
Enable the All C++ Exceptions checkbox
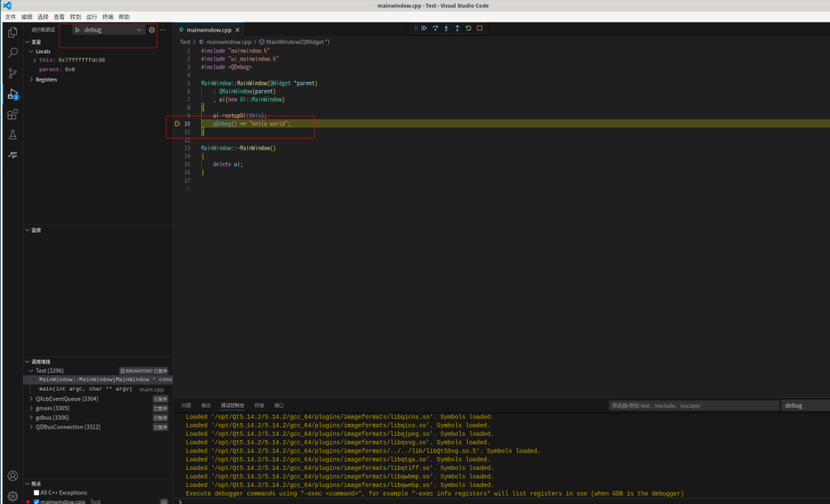coord(36,493)
